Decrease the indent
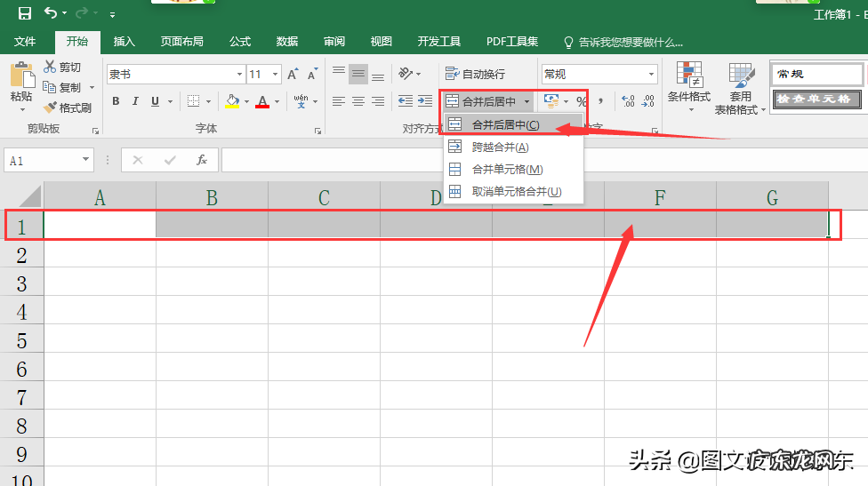The width and height of the screenshot is (868, 486). pos(406,101)
